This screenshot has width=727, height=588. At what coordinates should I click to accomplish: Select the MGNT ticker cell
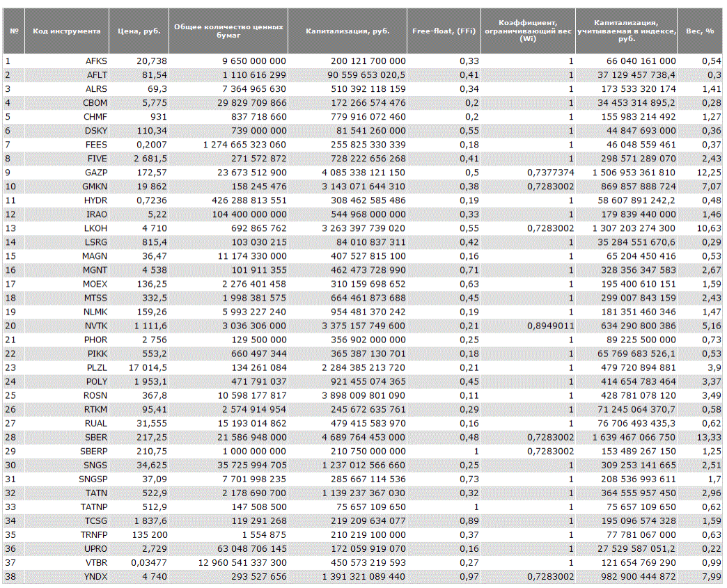pos(67,270)
